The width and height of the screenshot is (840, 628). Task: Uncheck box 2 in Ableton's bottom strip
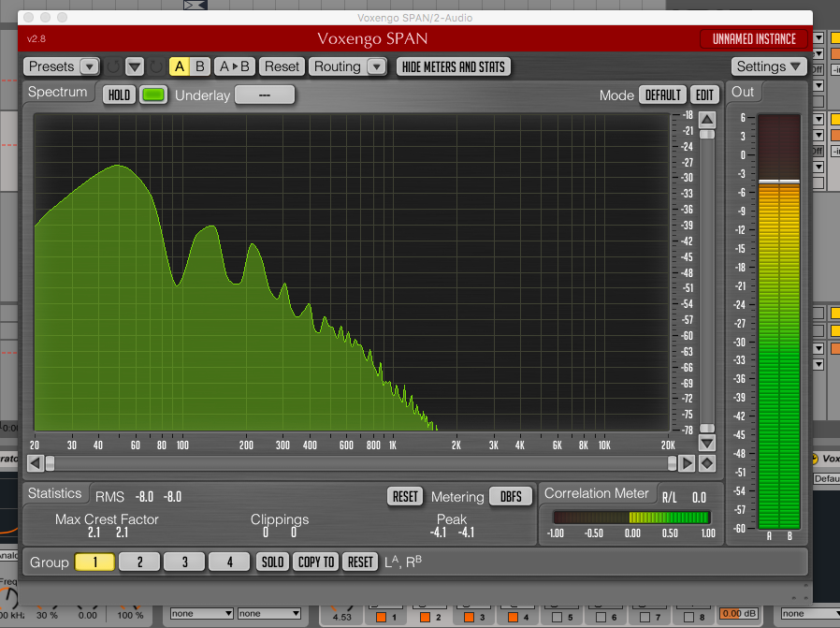(426, 617)
